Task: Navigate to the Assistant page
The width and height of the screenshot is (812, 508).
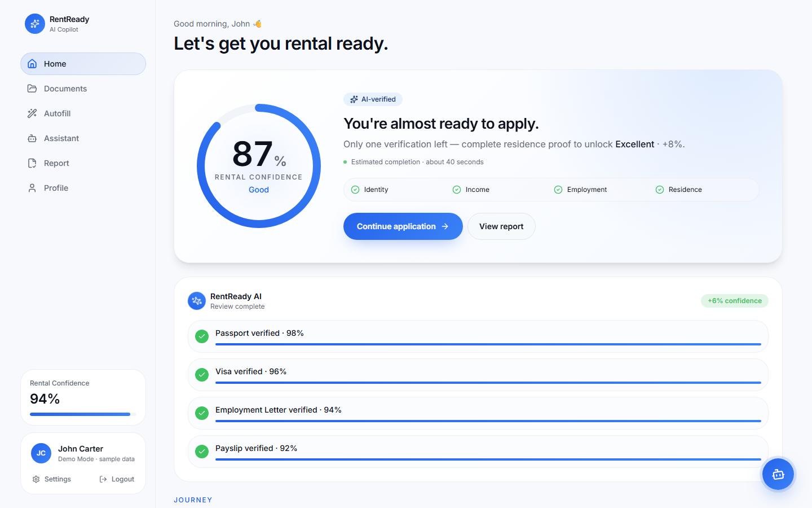Action: 83,138
